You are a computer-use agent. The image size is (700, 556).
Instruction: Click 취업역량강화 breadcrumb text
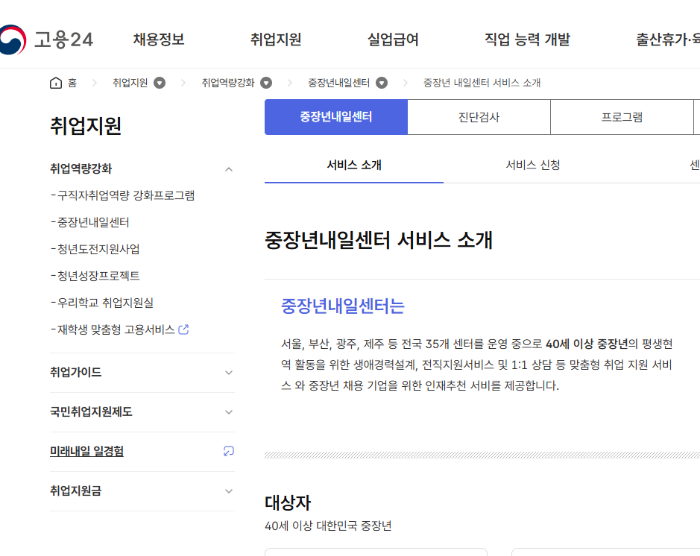[x=228, y=83]
